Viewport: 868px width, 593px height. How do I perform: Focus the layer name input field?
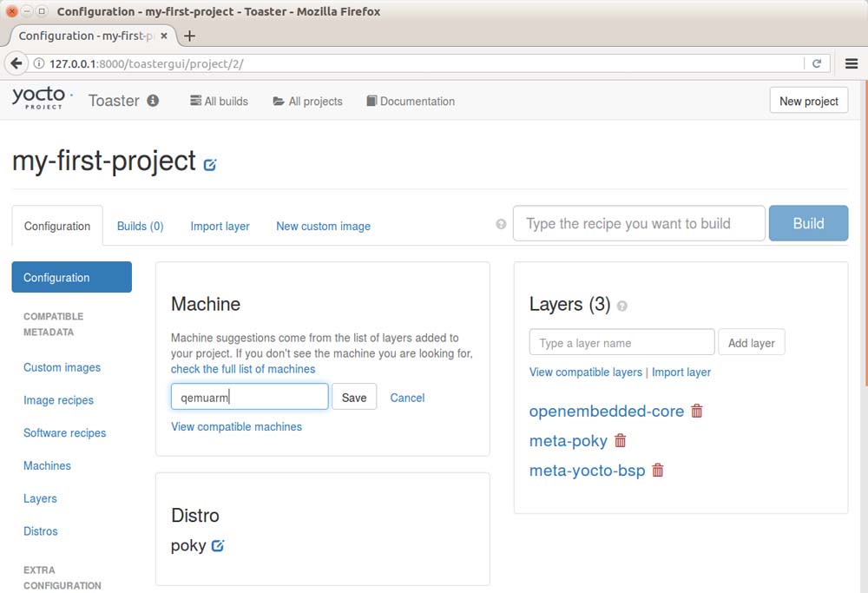pos(621,343)
